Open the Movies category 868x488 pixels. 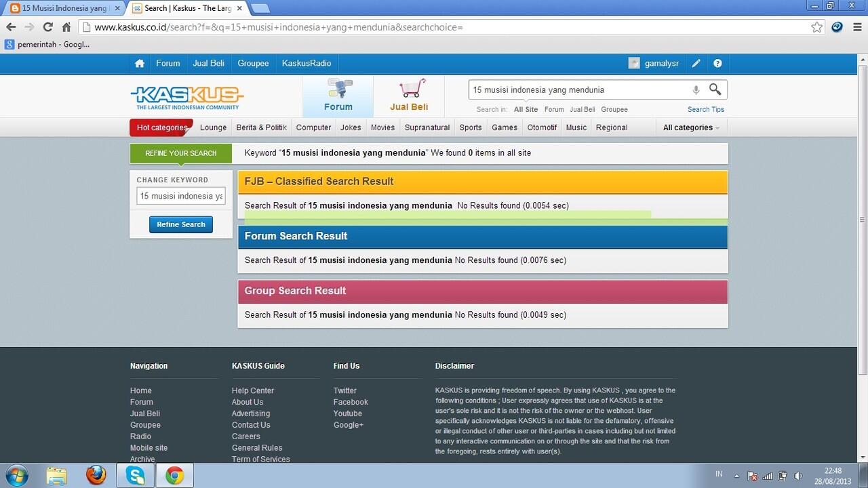[382, 127]
